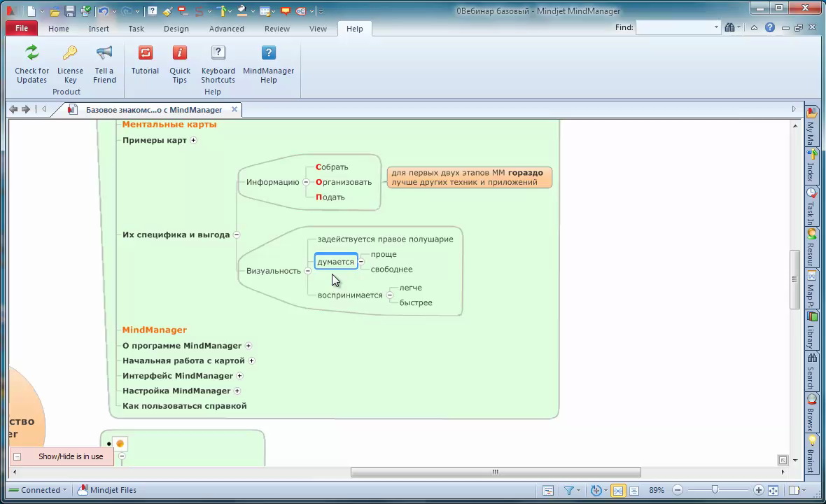The image size is (826, 504).
Task: Switch to the Review ribbon tab
Action: [x=277, y=29]
